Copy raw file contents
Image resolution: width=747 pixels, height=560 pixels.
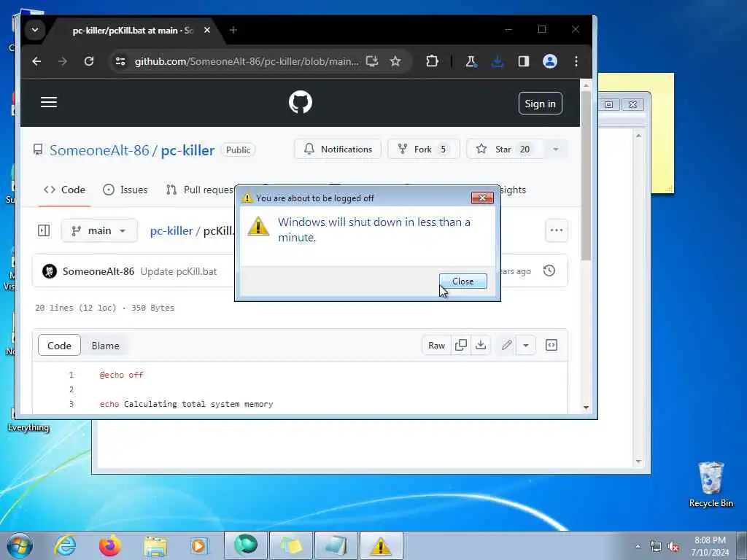(461, 345)
